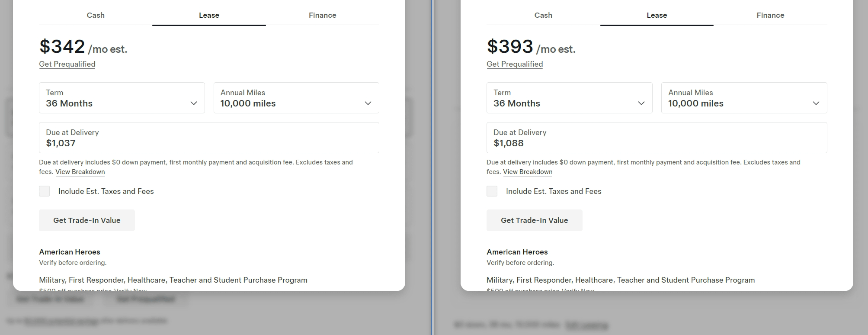This screenshot has width=868, height=335.
Task: Enable Include Est. Taxes and Fees, left panel
Action: pyautogui.click(x=45, y=191)
